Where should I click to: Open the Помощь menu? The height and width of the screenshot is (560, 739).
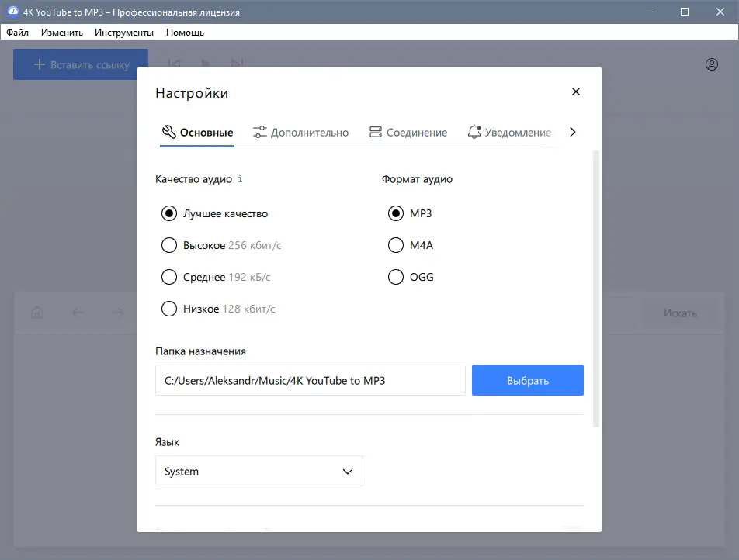pyautogui.click(x=185, y=33)
